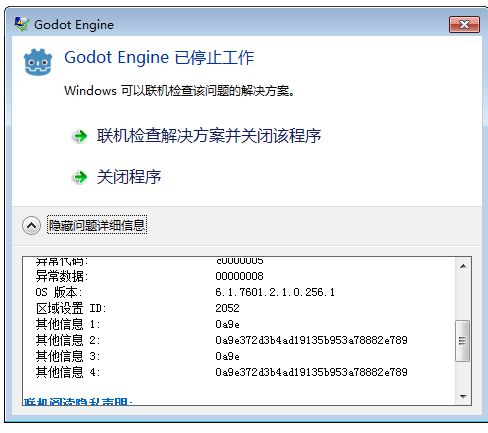Click the scrollbar up arrow in details

pos(463,266)
